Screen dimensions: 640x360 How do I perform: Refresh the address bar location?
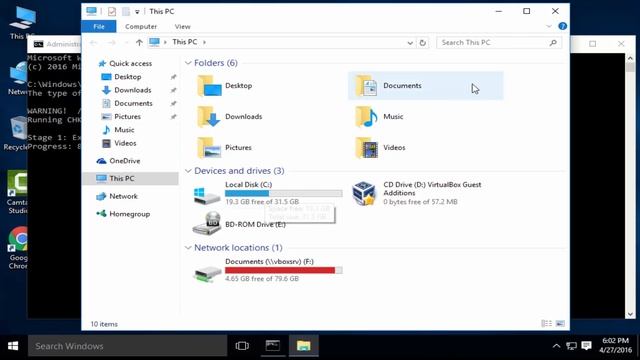(423, 42)
